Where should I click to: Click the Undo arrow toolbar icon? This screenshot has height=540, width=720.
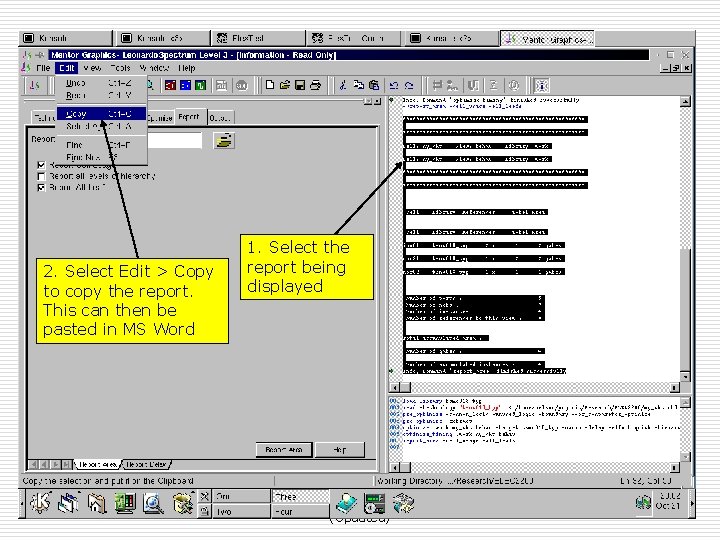tap(394, 85)
